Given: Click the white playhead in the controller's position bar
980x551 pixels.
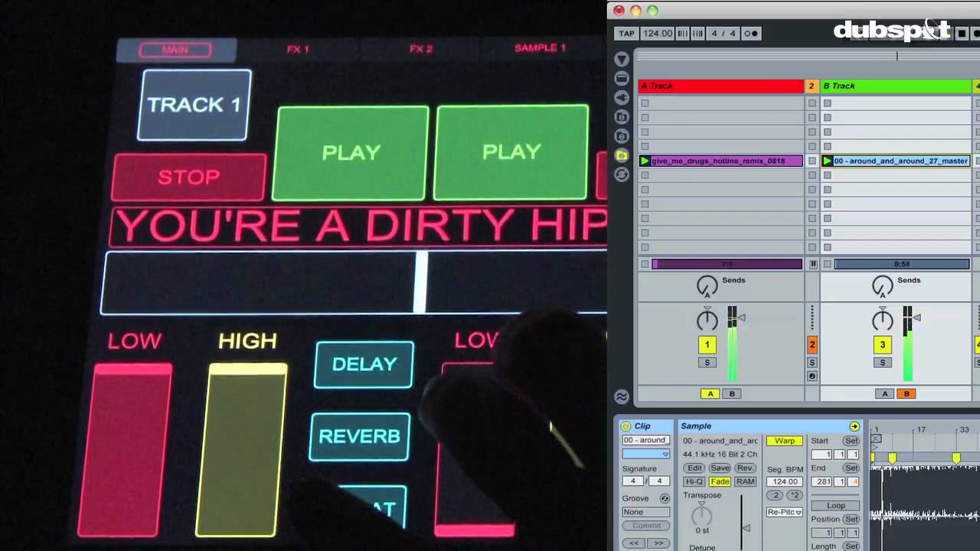Looking at the screenshot, I should point(420,282).
